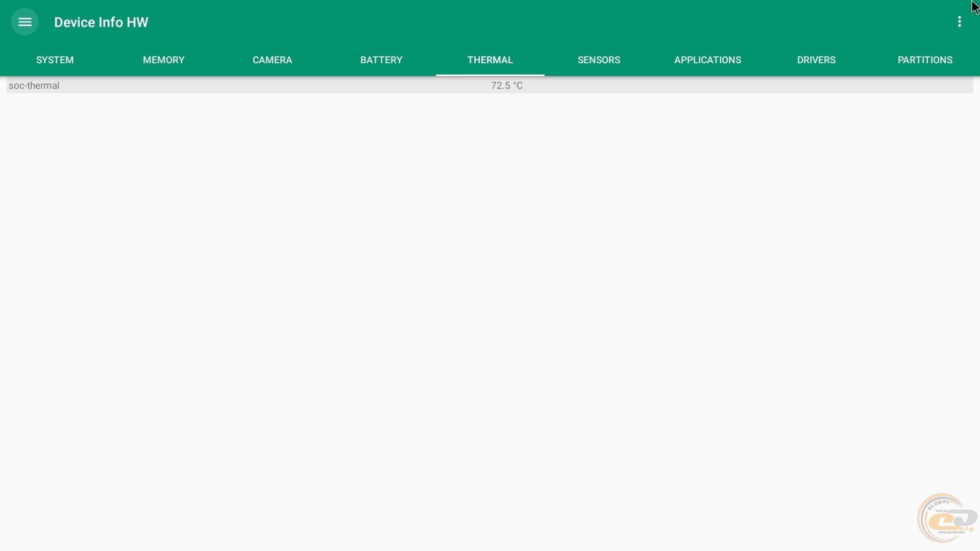This screenshot has height=551, width=980.
Task: Switch to the SYSTEM tab
Action: tap(55, 60)
